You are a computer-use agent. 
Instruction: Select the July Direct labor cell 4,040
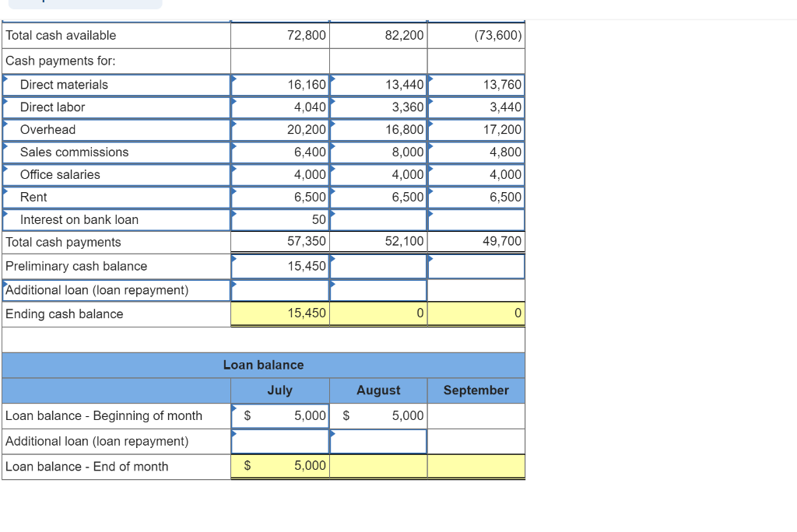tap(280, 107)
